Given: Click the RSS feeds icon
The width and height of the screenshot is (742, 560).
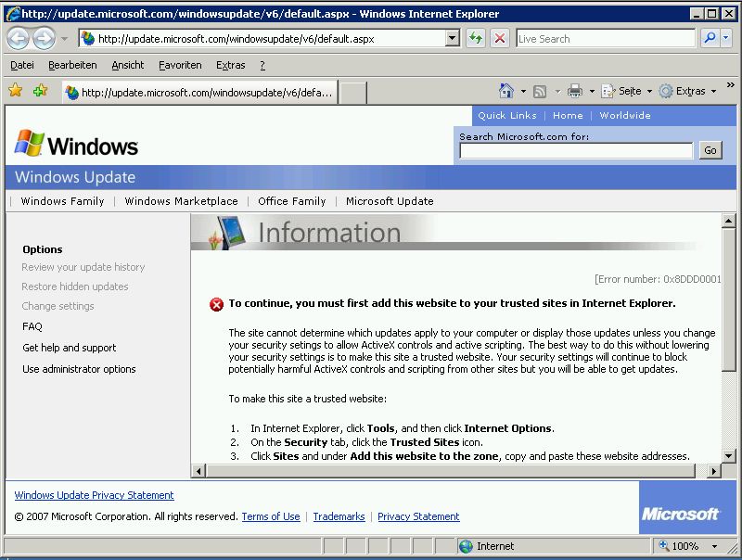Looking at the screenshot, I should (x=540, y=91).
